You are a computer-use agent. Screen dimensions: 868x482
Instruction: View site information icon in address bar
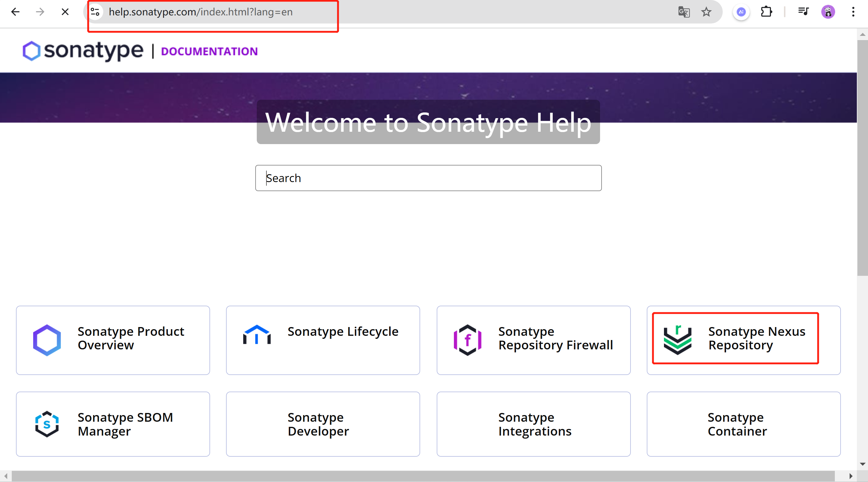point(95,12)
